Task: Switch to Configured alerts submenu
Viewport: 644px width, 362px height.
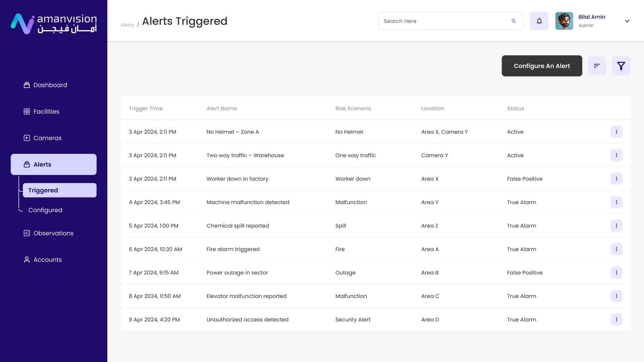Action: (45, 210)
